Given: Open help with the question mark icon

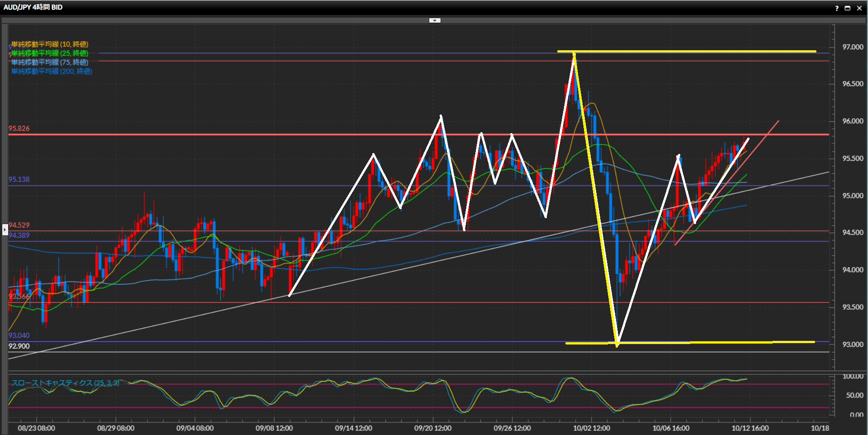Looking at the screenshot, I should (x=837, y=8).
